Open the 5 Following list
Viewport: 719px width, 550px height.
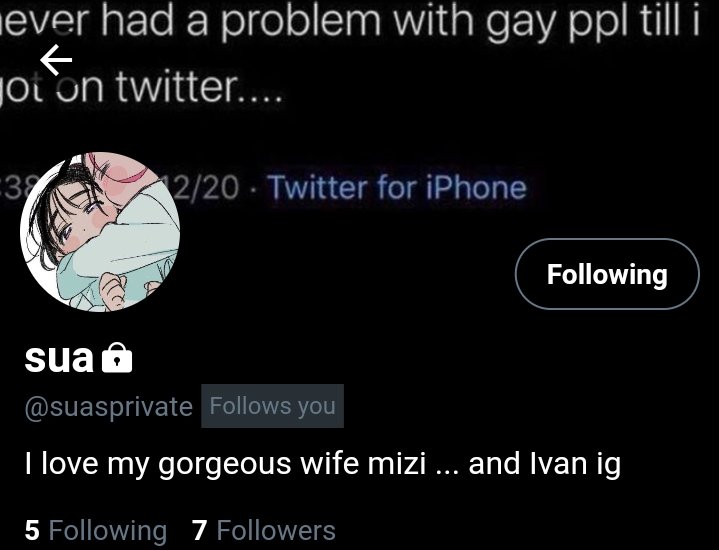[96, 530]
